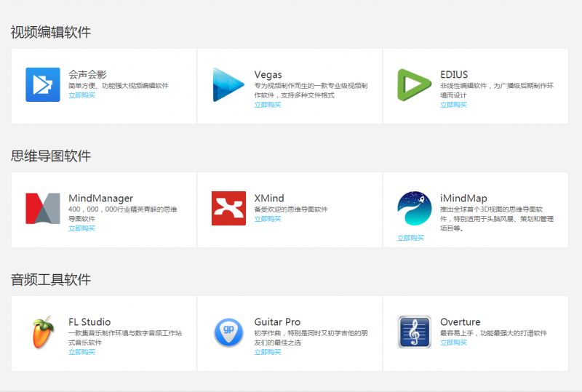Click the EDIUS green play icon
Screen dimensions: 582x392
414,84
